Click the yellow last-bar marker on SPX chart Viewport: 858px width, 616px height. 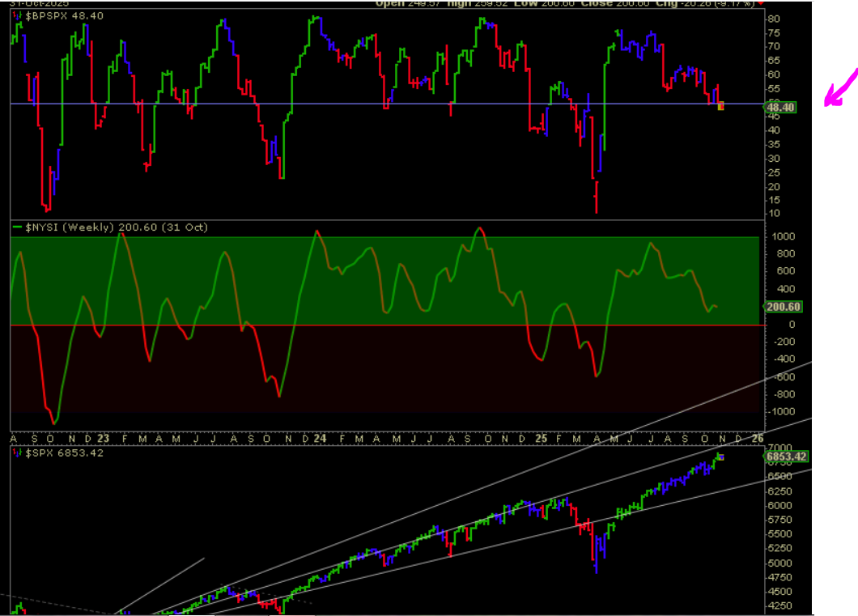click(720, 457)
